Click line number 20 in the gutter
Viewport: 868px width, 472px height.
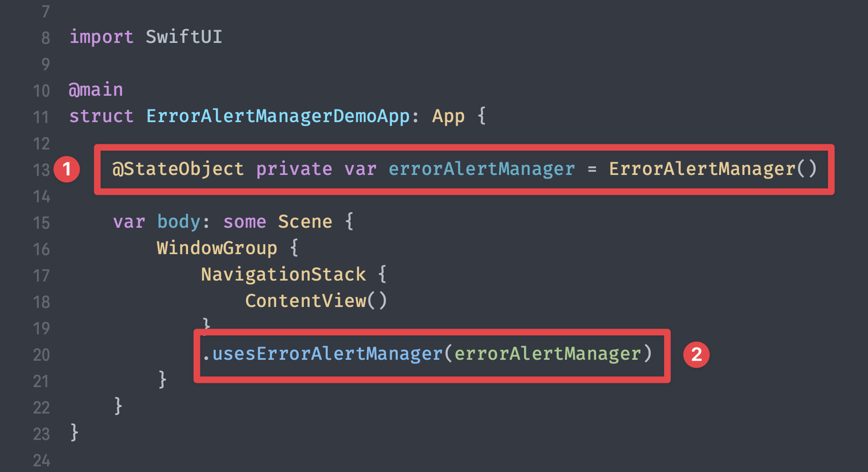click(41, 355)
